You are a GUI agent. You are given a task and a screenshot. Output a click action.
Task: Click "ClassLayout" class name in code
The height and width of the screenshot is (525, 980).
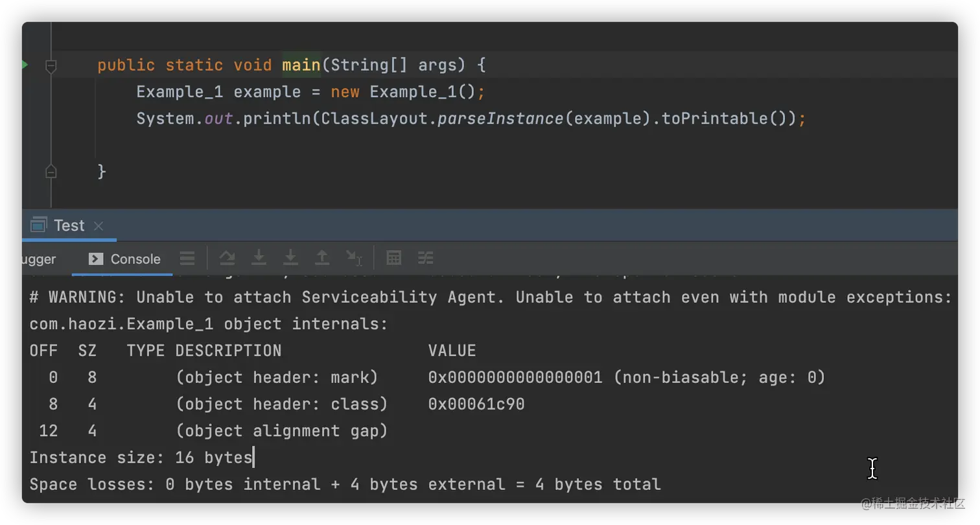[374, 119]
